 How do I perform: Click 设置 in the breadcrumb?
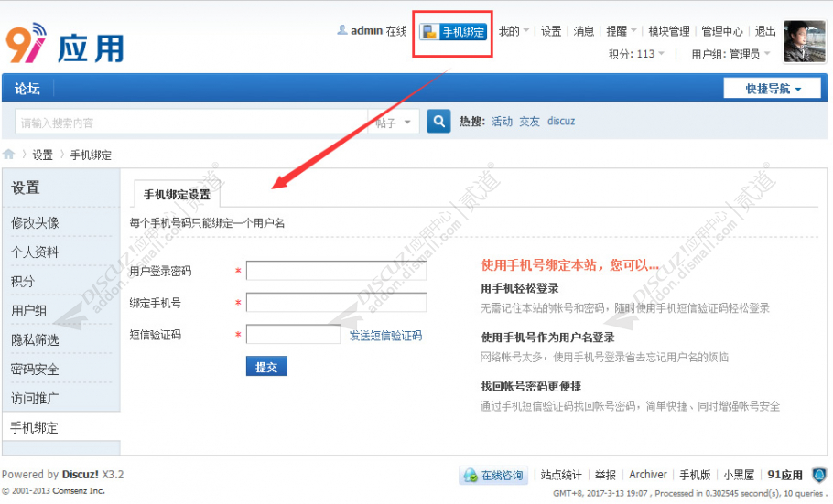(x=42, y=155)
